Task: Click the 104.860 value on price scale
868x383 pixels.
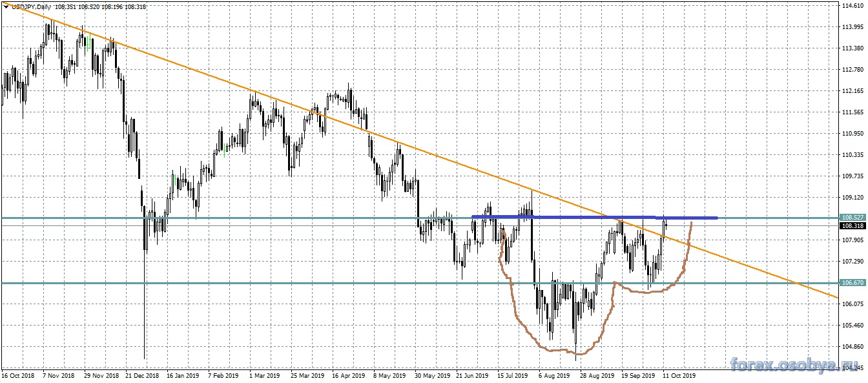Action: pyautogui.click(x=854, y=347)
